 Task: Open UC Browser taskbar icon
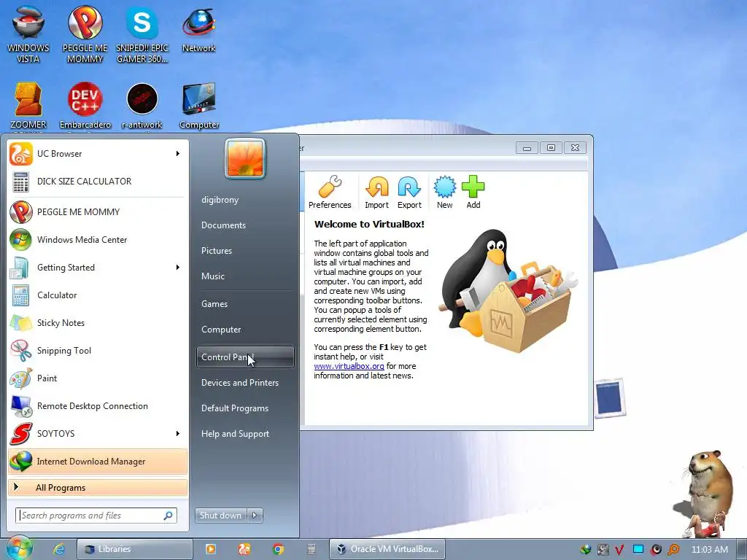pos(244,549)
